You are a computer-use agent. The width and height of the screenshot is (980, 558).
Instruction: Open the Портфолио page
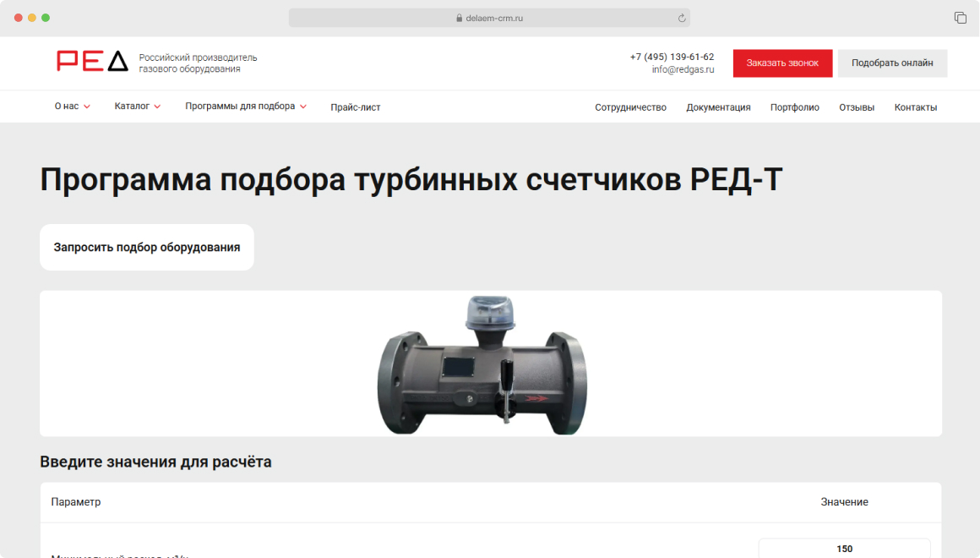point(794,107)
